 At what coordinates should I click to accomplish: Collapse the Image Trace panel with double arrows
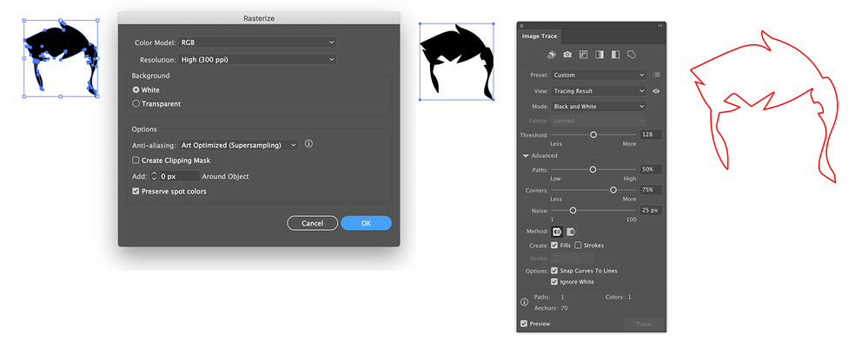[659, 25]
